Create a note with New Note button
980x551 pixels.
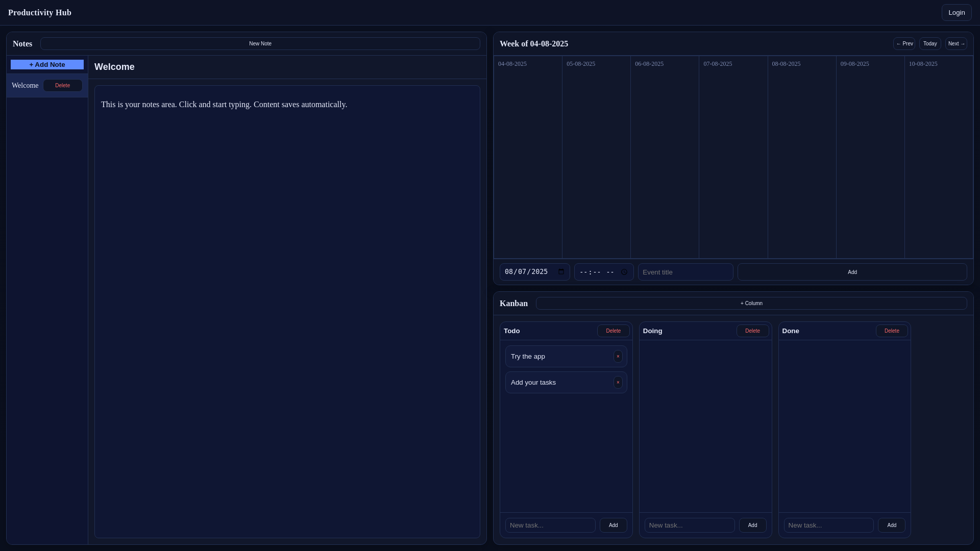260,44
